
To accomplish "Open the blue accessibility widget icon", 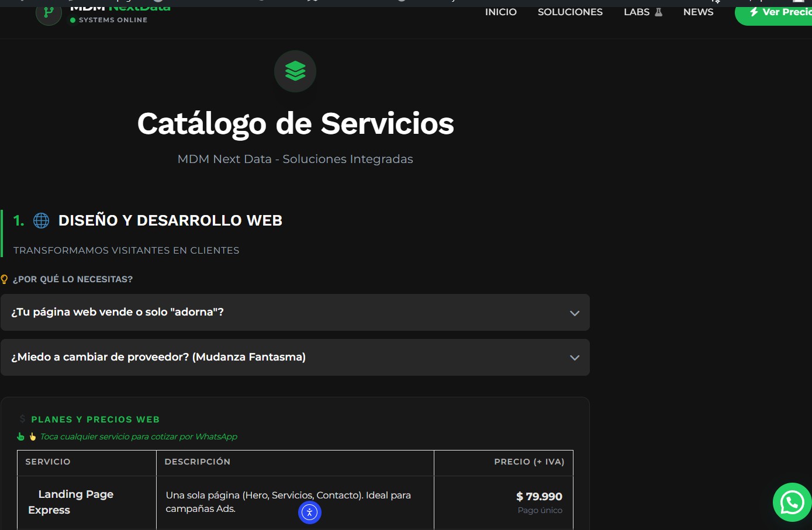I will click(309, 512).
